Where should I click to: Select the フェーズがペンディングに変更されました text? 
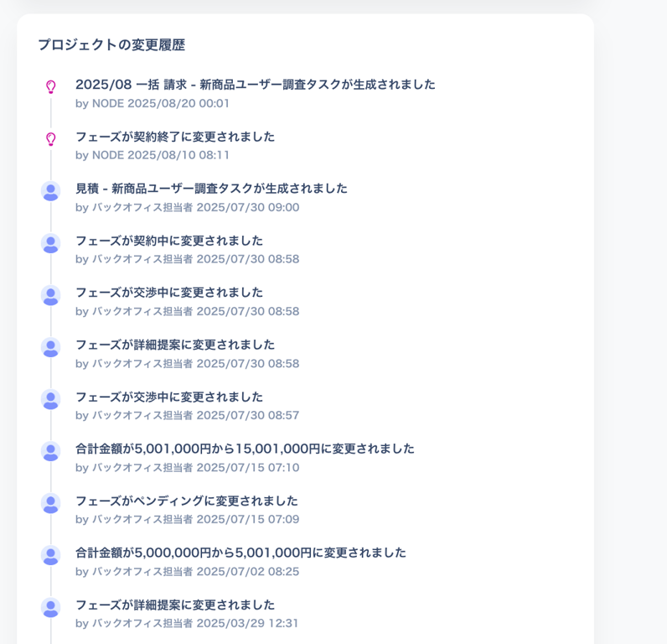click(186, 501)
